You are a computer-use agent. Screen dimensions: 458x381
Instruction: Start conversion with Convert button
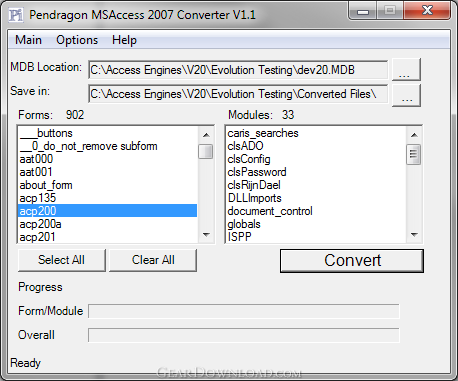[352, 261]
